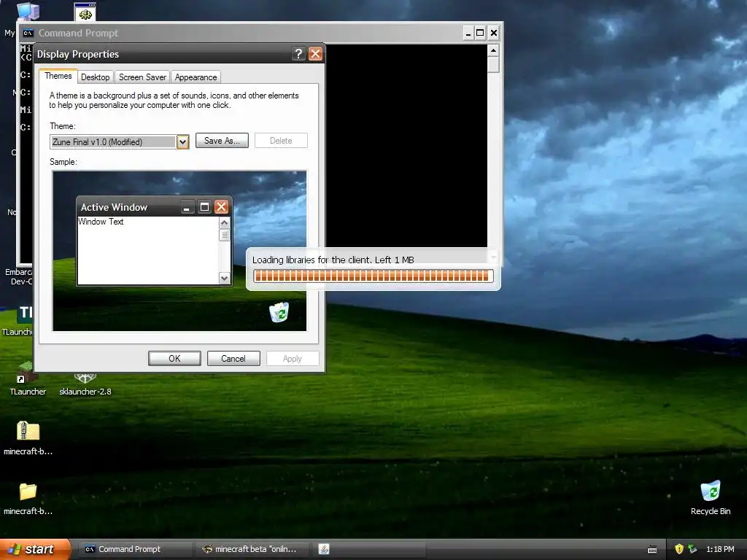The height and width of the screenshot is (560, 747).
Task: Click the theme sample preview image
Action: pos(179,251)
